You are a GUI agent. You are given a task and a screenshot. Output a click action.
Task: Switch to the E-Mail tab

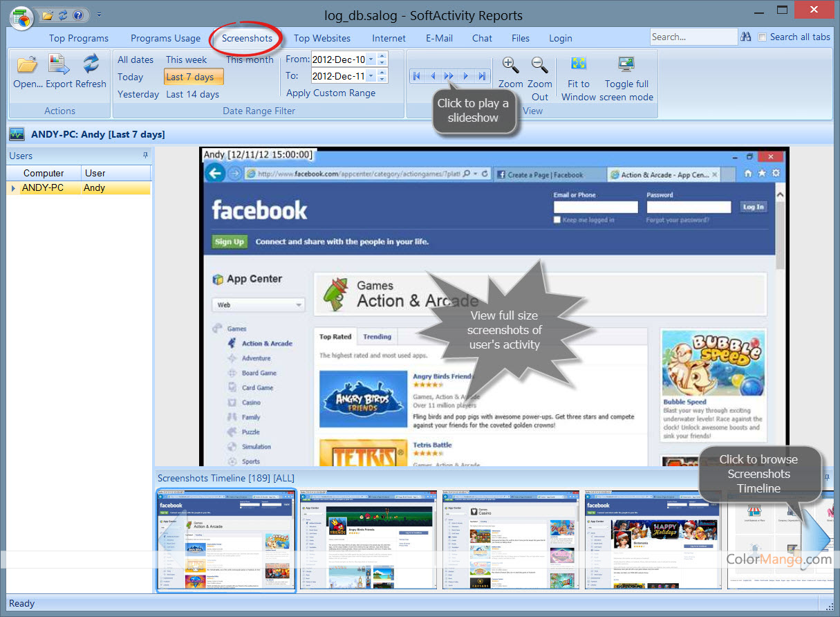click(x=440, y=38)
